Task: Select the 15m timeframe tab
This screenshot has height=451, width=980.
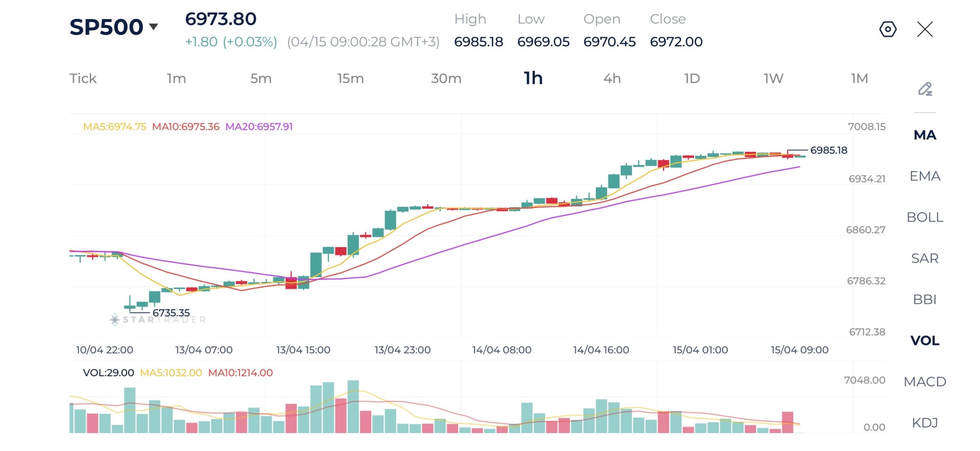Action: pyautogui.click(x=350, y=79)
